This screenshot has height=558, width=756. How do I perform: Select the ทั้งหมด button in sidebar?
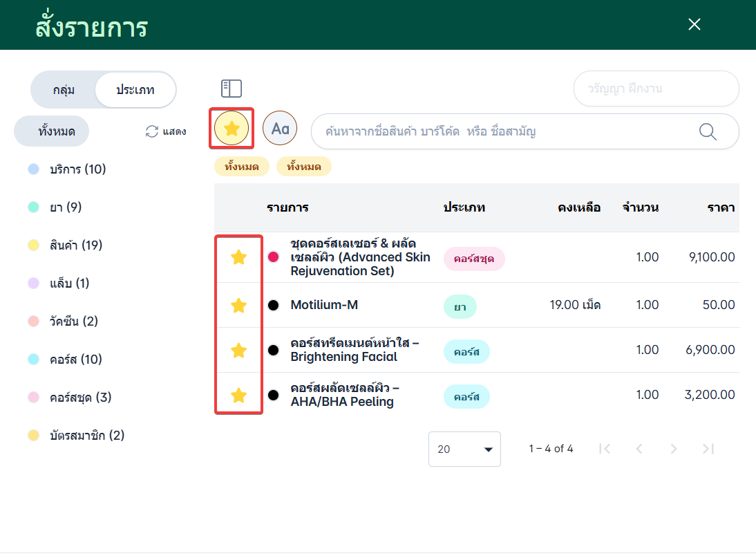(x=52, y=131)
